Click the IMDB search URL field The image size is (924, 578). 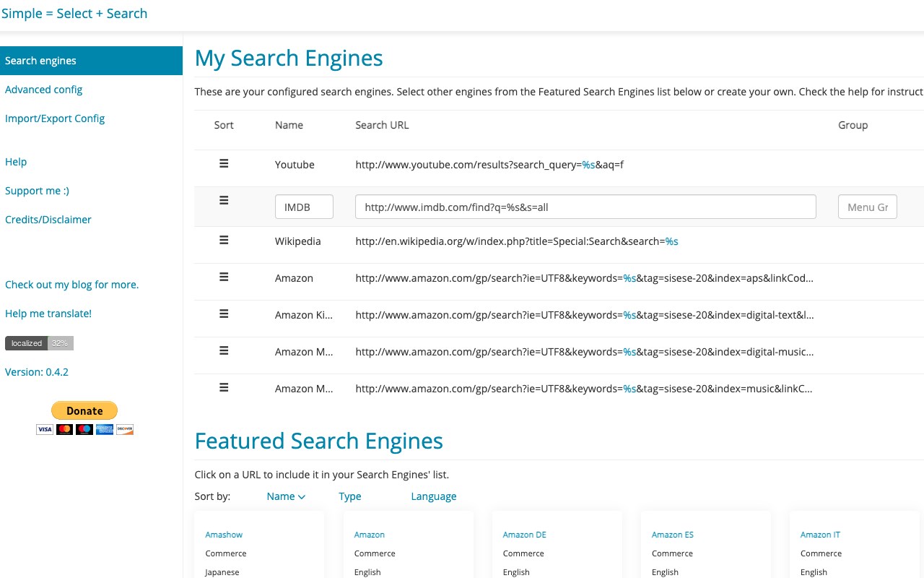(585, 207)
